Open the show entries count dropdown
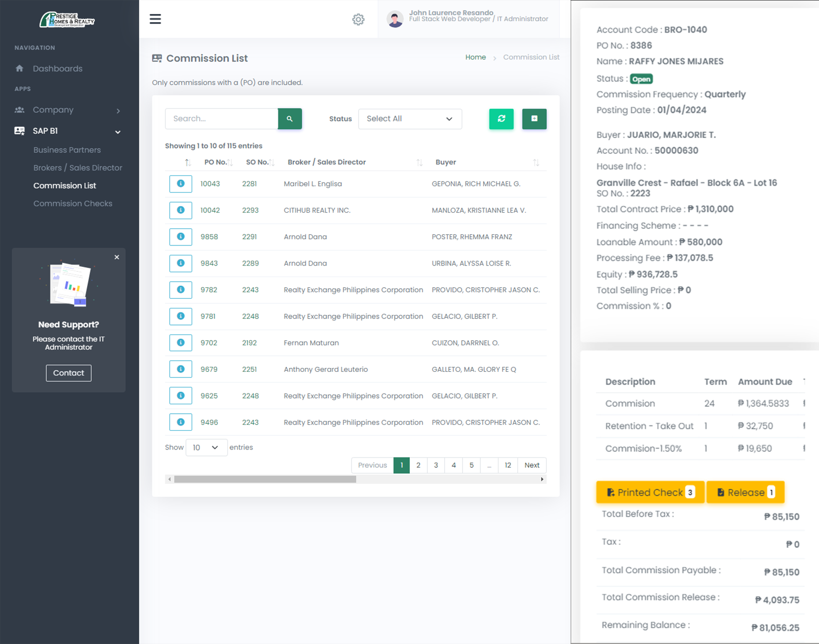This screenshot has height=644, width=819. point(206,447)
